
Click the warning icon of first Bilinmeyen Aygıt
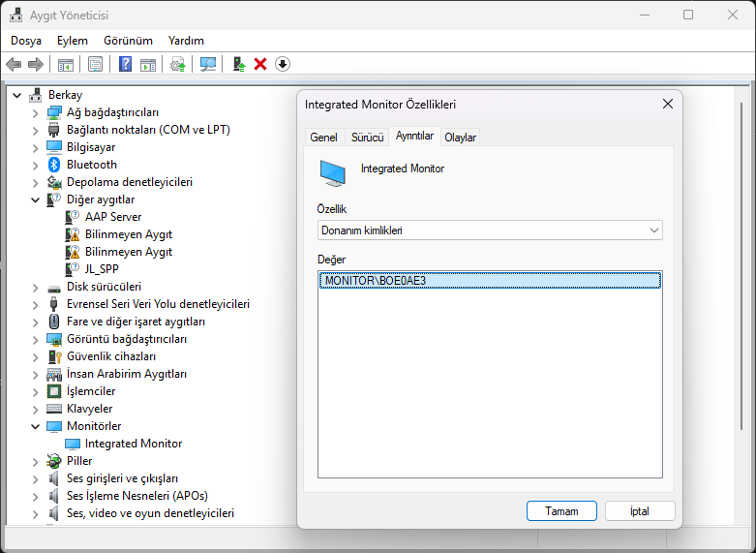(x=73, y=234)
